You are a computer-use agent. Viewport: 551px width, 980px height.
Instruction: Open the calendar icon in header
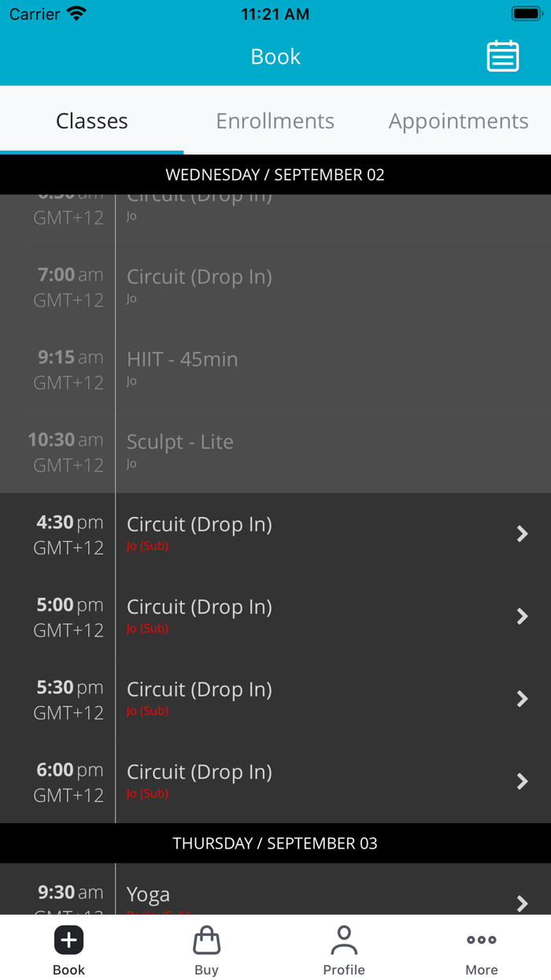pyautogui.click(x=502, y=57)
